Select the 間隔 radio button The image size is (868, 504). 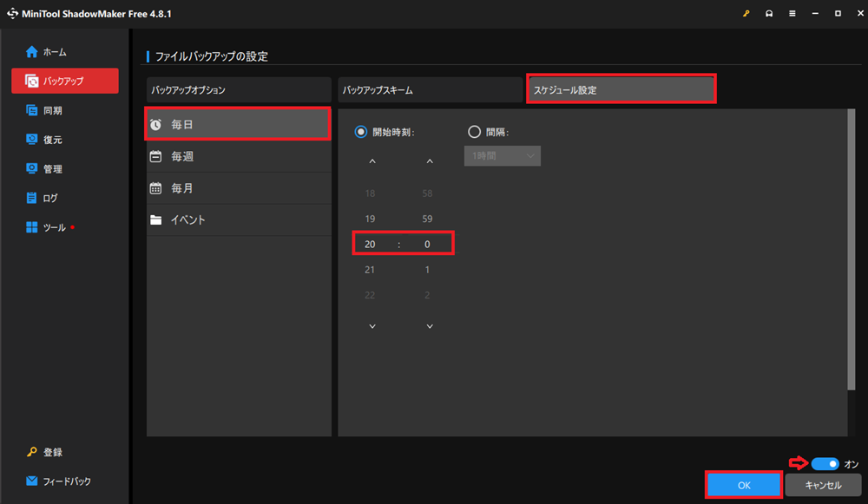(475, 132)
